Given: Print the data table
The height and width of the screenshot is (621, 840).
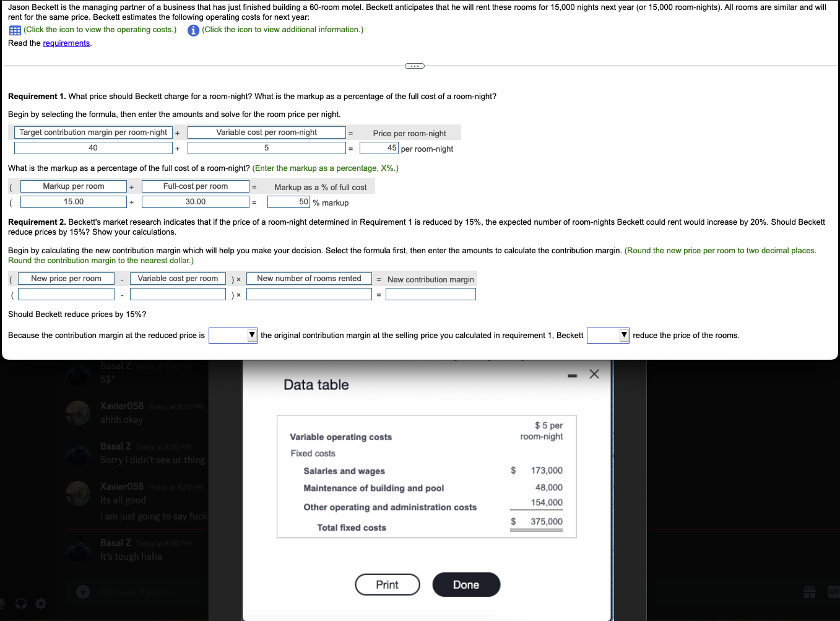Looking at the screenshot, I should [387, 584].
